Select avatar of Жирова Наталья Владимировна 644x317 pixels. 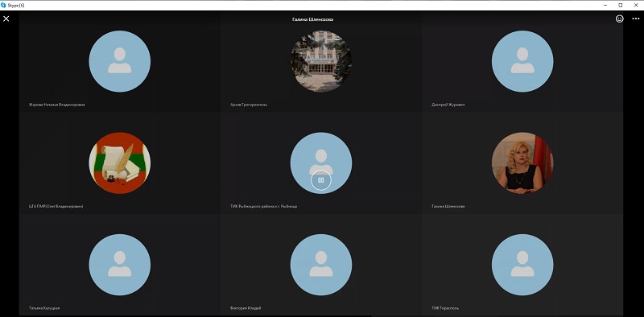click(x=119, y=61)
